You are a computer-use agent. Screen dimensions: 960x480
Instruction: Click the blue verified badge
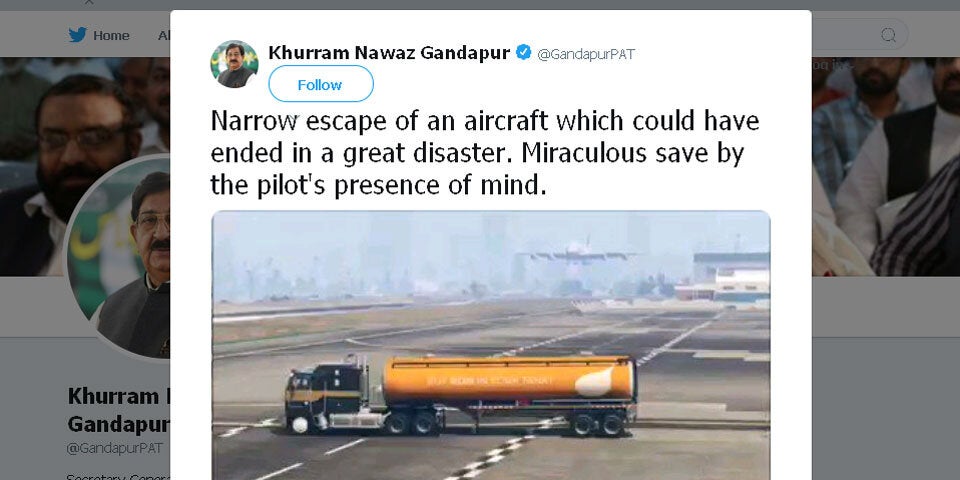[x=523, y=53]
